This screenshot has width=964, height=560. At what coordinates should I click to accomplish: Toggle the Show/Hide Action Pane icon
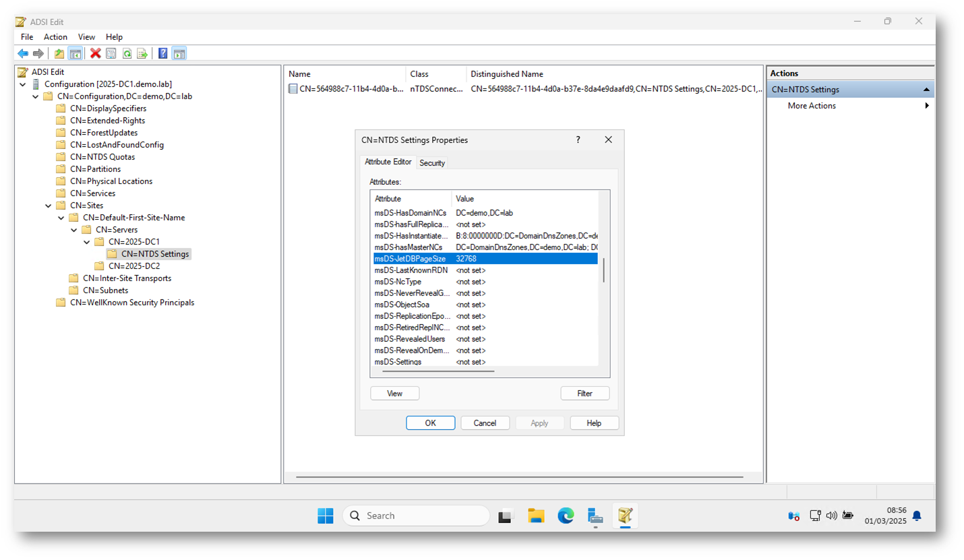[179, 54]
